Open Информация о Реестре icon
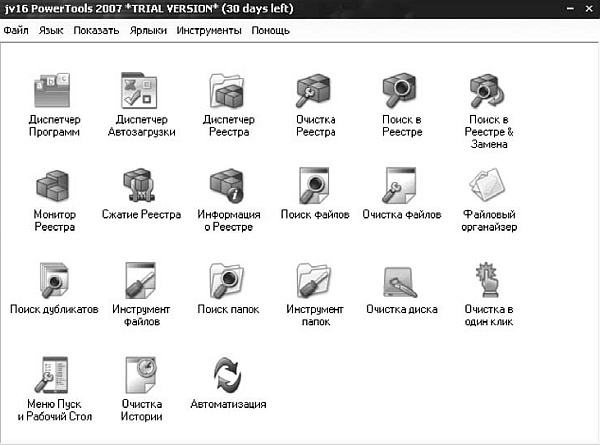 click(x=227, y=185)
